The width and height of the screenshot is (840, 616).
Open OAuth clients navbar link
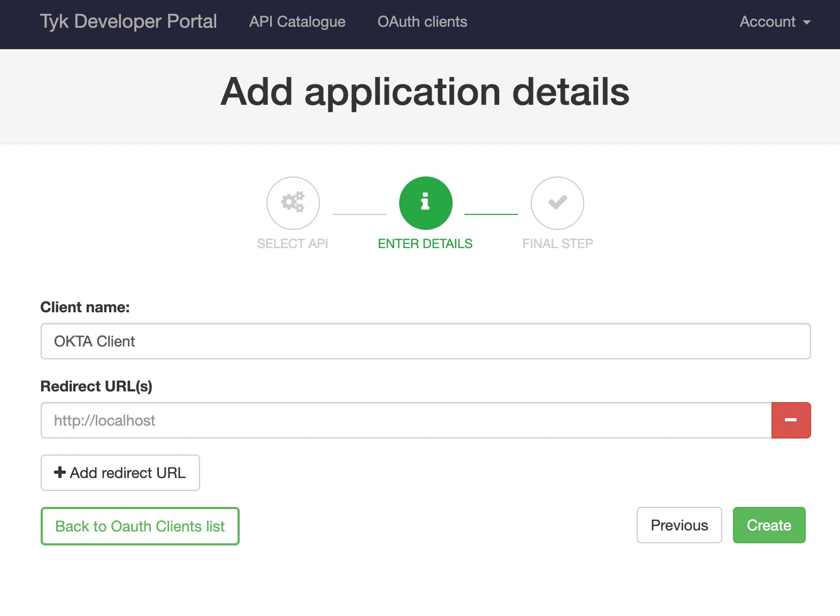[422, 22]
